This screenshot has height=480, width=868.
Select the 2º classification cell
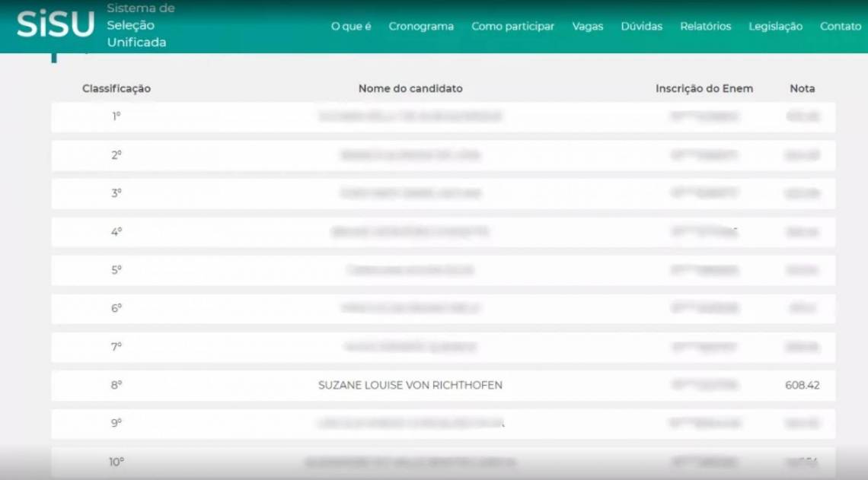pyautogui.click(x=116, y=155)
